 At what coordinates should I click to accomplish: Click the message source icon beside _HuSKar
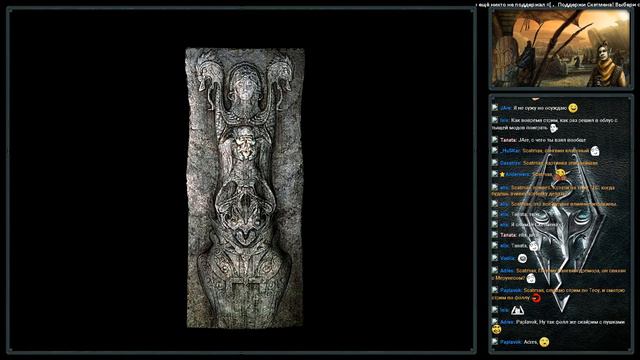tap(495, 151)
